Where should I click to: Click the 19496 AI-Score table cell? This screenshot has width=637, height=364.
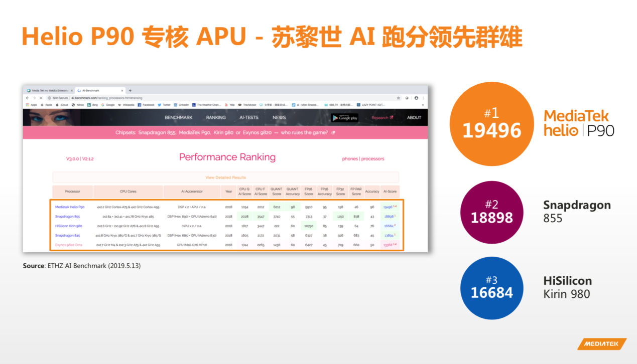pyautogui.click(x=390, y=207)
